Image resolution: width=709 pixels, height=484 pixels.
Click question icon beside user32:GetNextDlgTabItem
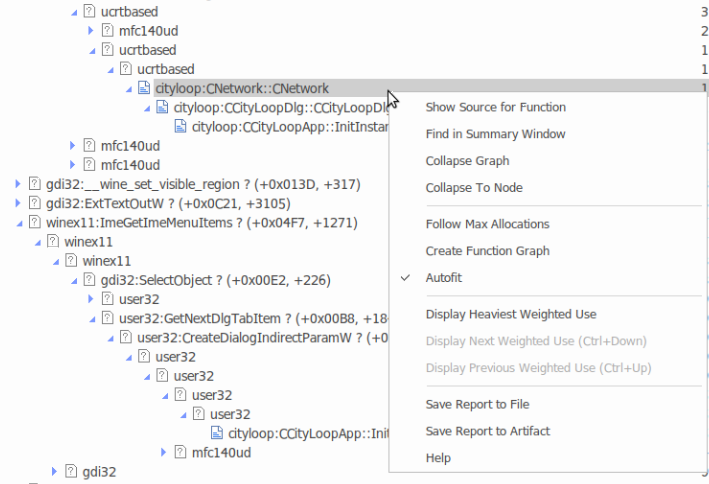(x=108, y=319)
